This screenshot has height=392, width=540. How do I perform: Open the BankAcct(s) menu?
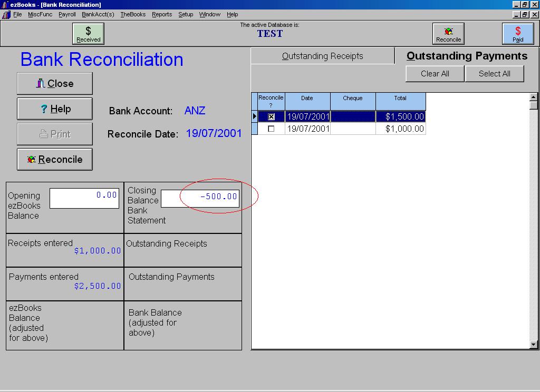tap(98, 14)
